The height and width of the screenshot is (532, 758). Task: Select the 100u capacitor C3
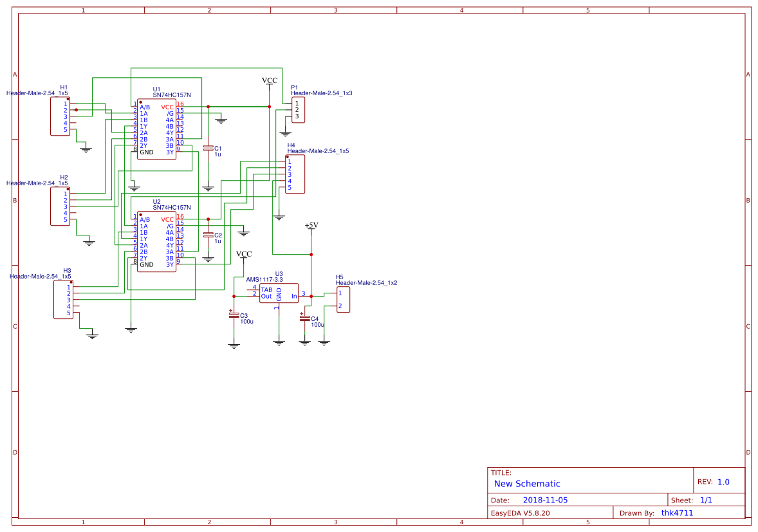(236, 316)
